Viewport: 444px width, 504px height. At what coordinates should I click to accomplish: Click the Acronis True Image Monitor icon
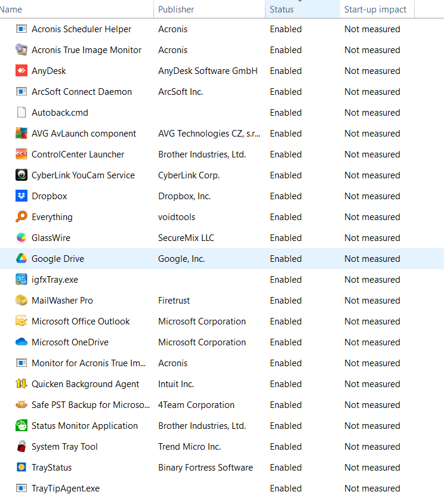tap(21, 50)
